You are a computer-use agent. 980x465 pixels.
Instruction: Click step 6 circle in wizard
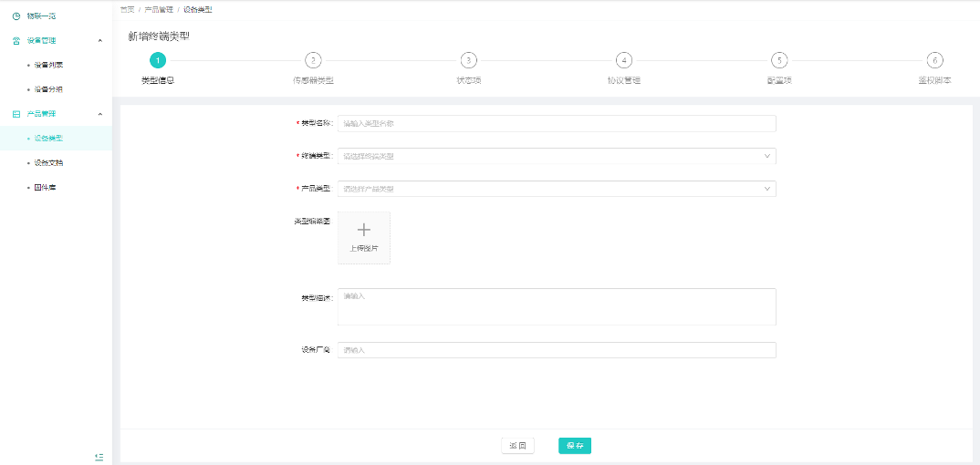tap(934, 60)
